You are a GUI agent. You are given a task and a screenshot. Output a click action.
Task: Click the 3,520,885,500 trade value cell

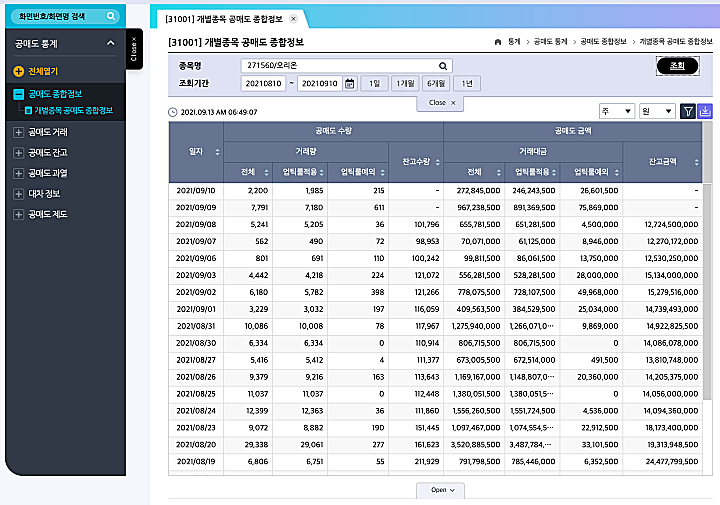(x=476, y=445)
